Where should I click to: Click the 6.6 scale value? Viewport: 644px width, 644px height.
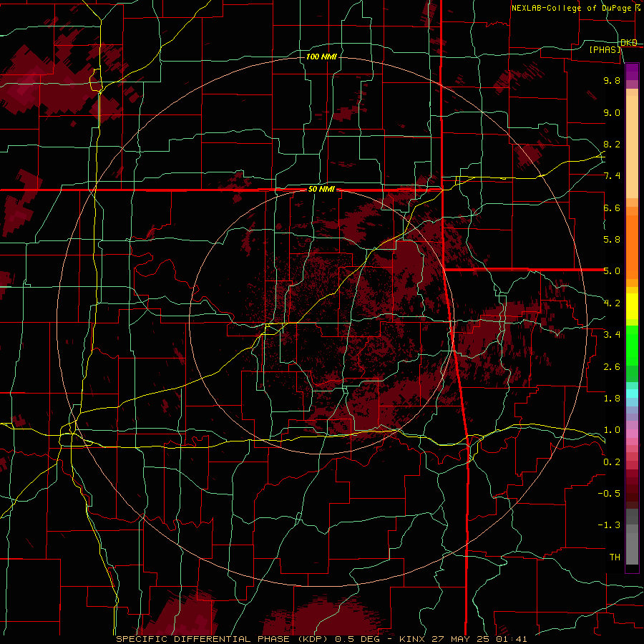click(x=612, y=208)
